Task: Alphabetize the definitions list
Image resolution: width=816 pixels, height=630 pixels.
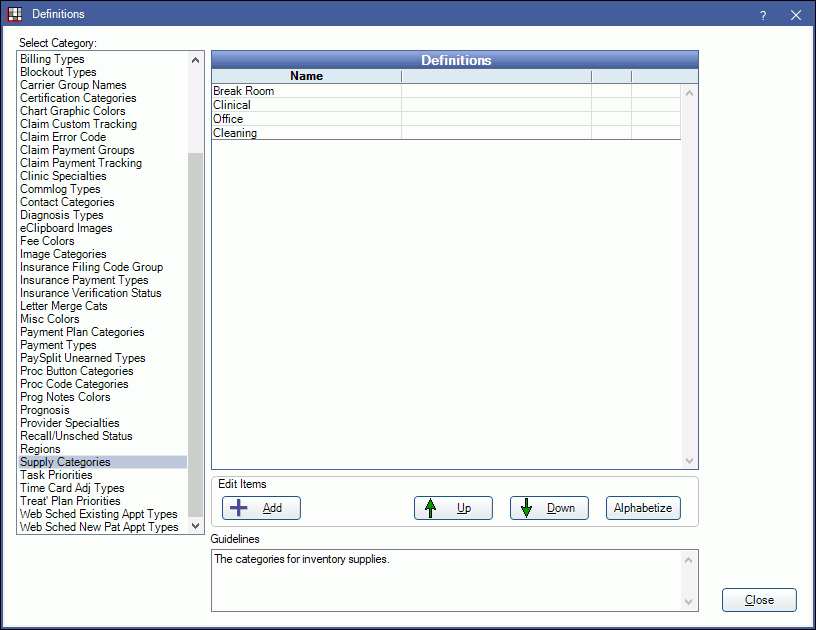Action: [x=643, y=508]
